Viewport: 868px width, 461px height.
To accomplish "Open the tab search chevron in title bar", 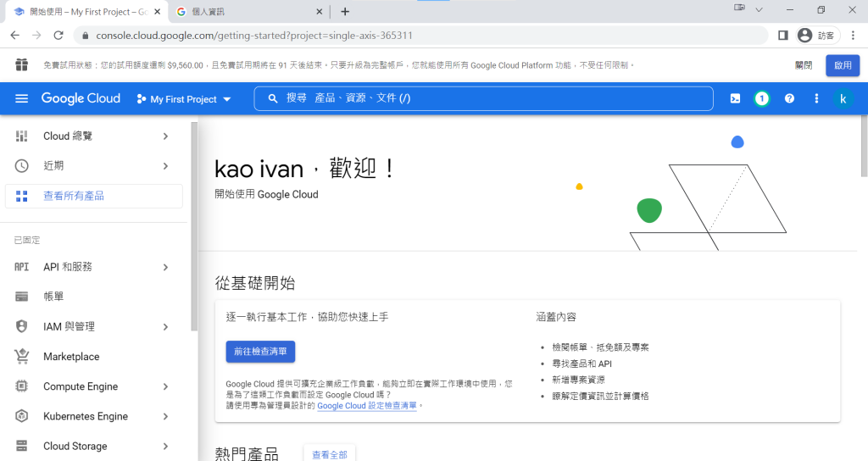I will pyautogui.click(x=759, y=10).
